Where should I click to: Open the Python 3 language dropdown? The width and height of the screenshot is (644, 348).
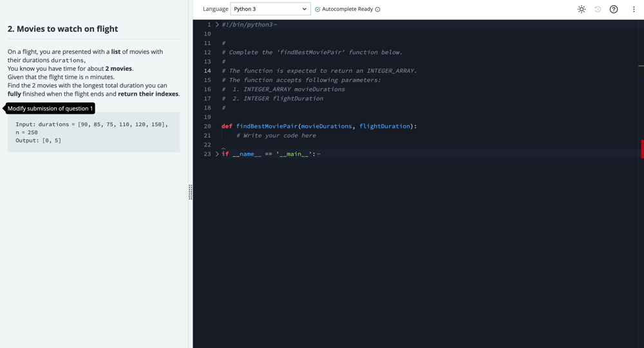(x=270, y=9)
